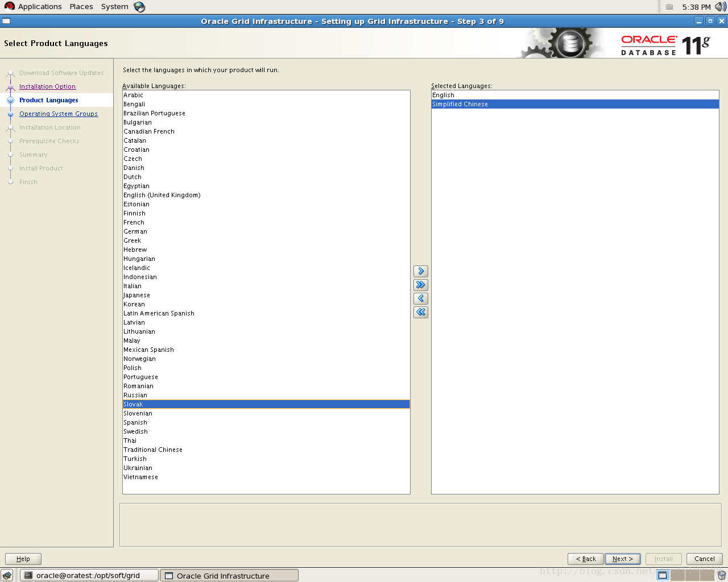
Task: Select the active workspace in switcher
Action: tap(663, 575)
